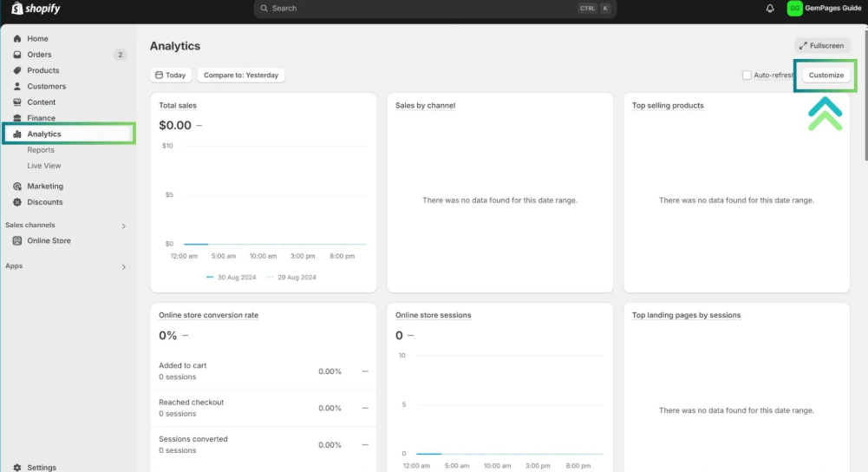Open the Today date range picker
Viewport: 868px width, 472px height.
pyautogui.click(x=171, y=75)
